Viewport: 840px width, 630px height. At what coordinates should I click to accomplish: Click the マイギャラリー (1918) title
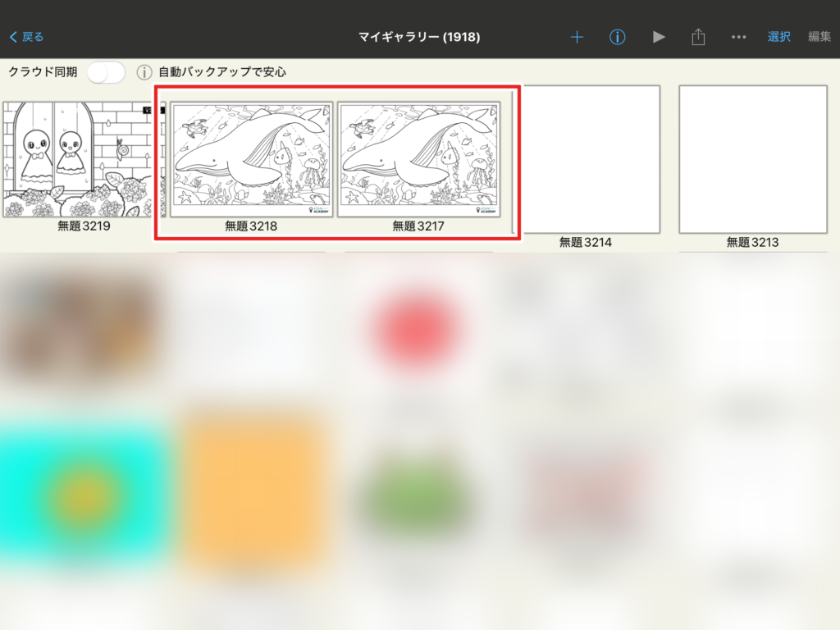pos(419,37)
